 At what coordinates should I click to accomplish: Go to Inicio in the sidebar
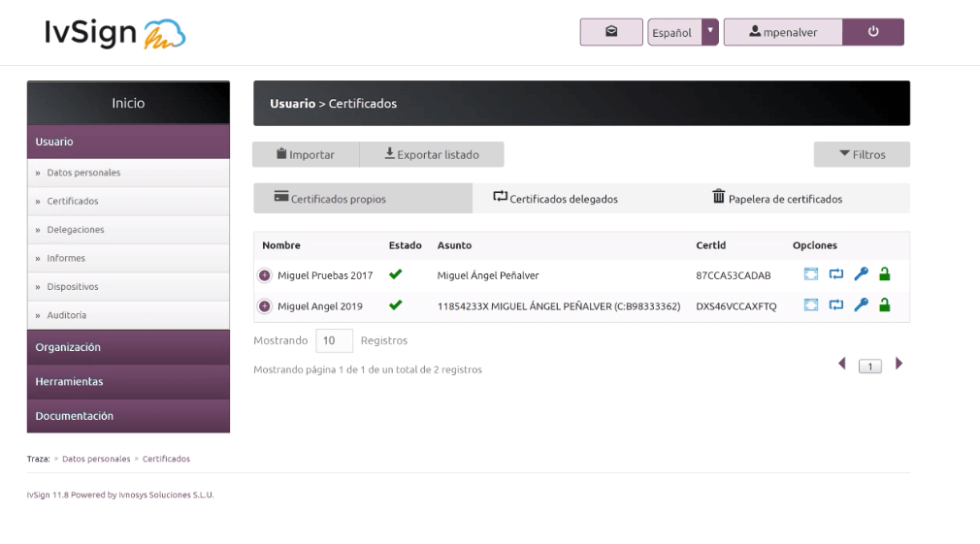click(x=128, y=103)
